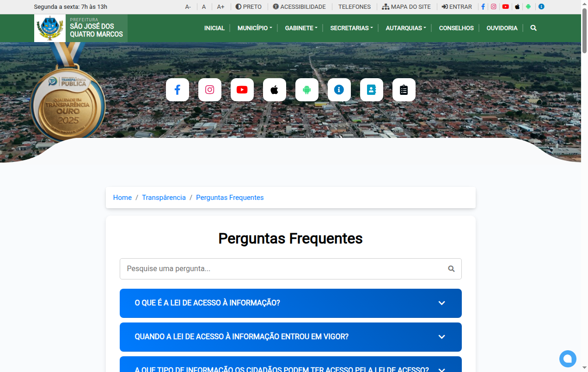Open the large Instagram tile on banner
The width and height of the screenshot is (588, 372).
point(210,90)
